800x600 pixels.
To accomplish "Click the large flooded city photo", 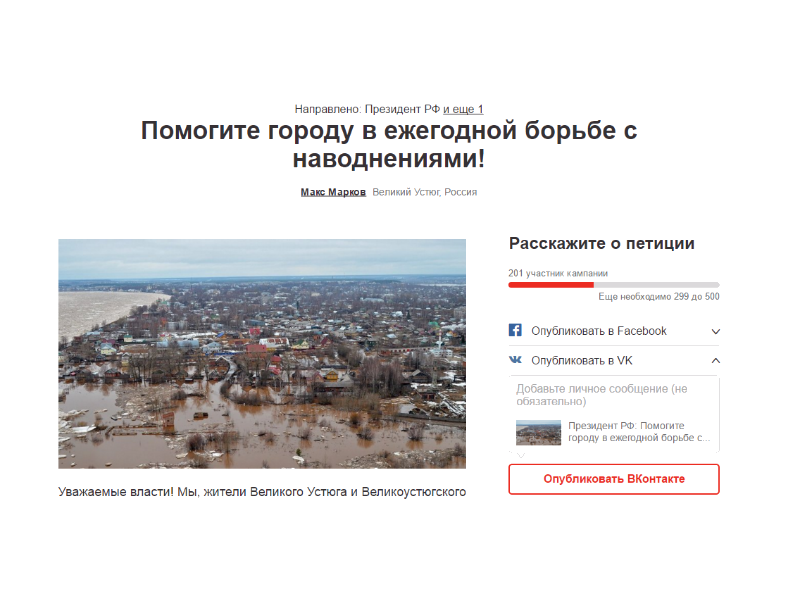I will click(x=262, y=353).
